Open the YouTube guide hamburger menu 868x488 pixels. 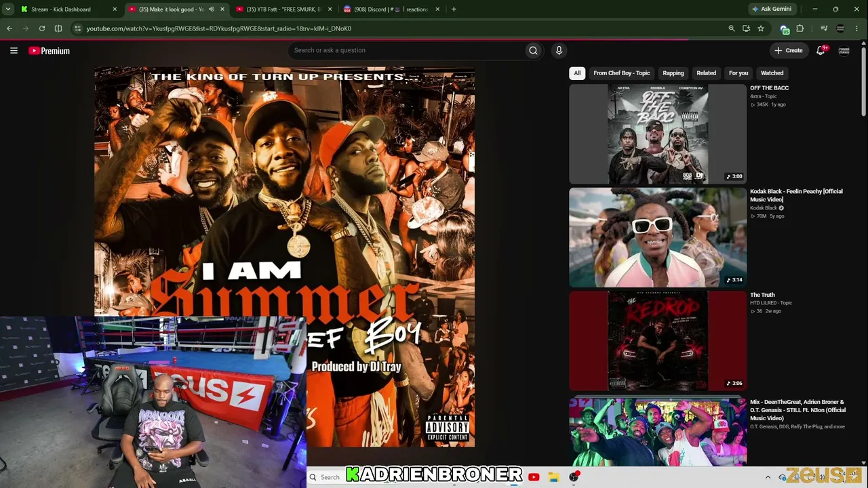coord(14,50)
